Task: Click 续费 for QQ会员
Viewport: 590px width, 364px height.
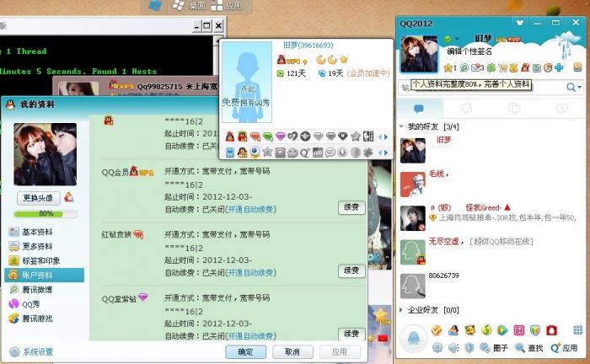Action: [351, 206]
